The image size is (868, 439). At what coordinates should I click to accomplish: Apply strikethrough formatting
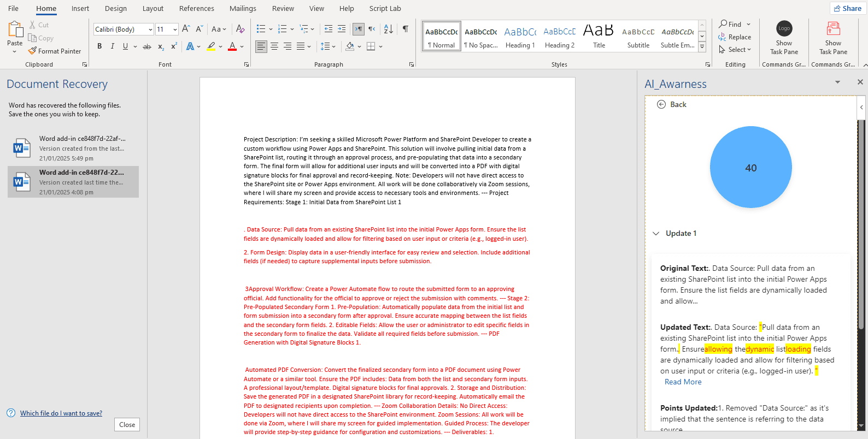coord(147,46)
